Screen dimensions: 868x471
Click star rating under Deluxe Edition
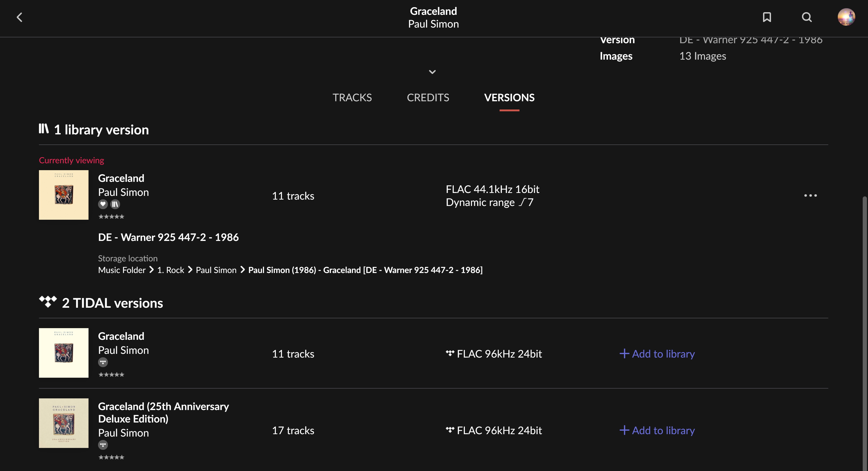coord(111,457)
